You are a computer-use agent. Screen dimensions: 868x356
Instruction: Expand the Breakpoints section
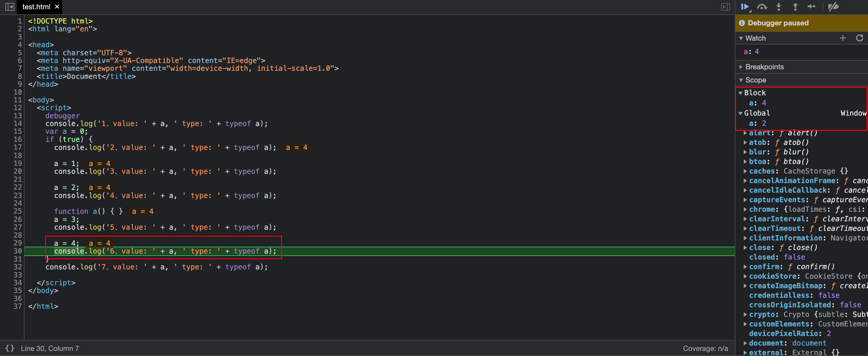point(741,67)
